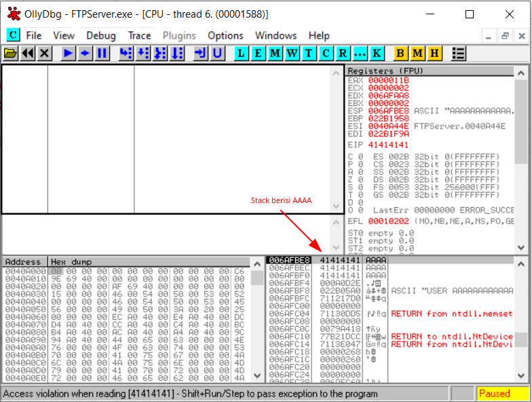Open Windows list via W button
Image resolution: width=532 pixels, height=402 pixels.
coord(292,53)
